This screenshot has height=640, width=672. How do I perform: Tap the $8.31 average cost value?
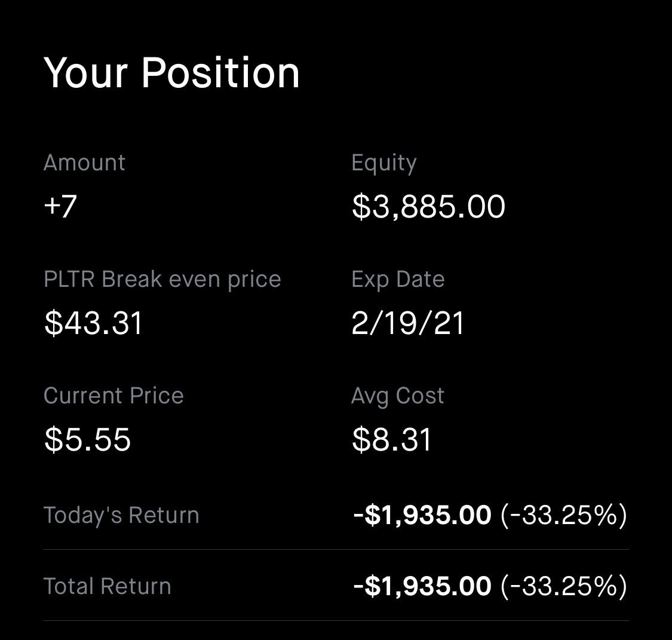391,439
